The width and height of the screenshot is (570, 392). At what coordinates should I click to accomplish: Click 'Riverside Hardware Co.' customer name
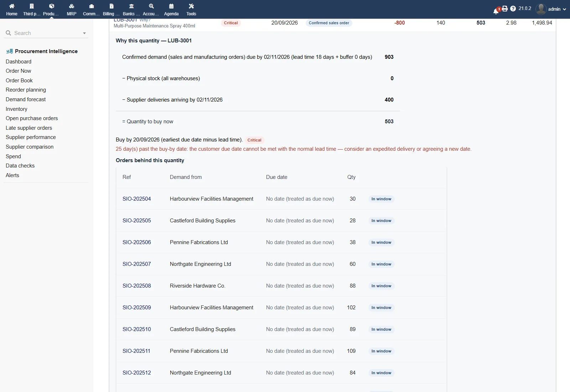click(198, 286)
